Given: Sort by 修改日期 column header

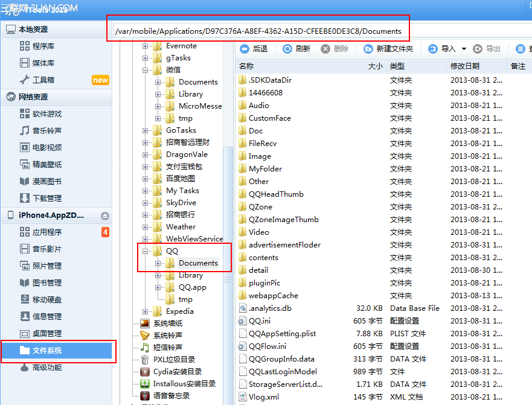Looking at the screenshot, I should [476, 66].
